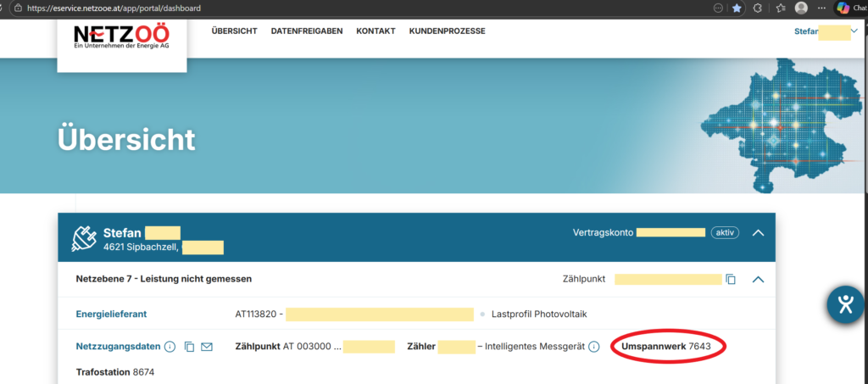868x384 pixels.
Task: Click info icon next to Netzzugangsdaten
Action: tap(170, 347)
